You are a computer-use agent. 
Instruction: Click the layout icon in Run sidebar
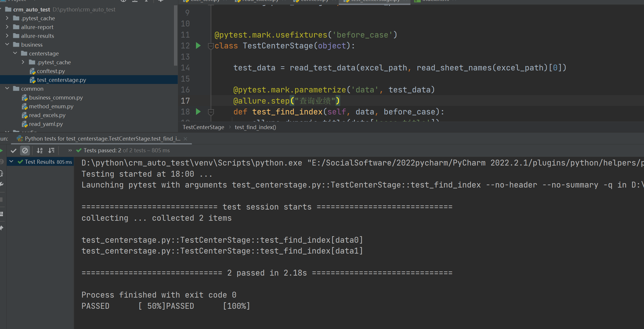(x=1, y=214)
